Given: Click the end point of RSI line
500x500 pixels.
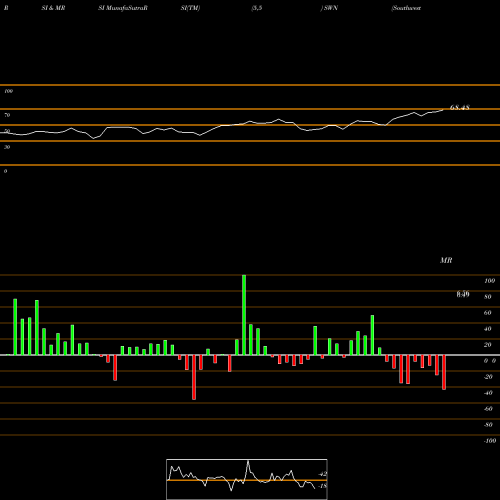Looking at the screenshot, I should 443,110.
